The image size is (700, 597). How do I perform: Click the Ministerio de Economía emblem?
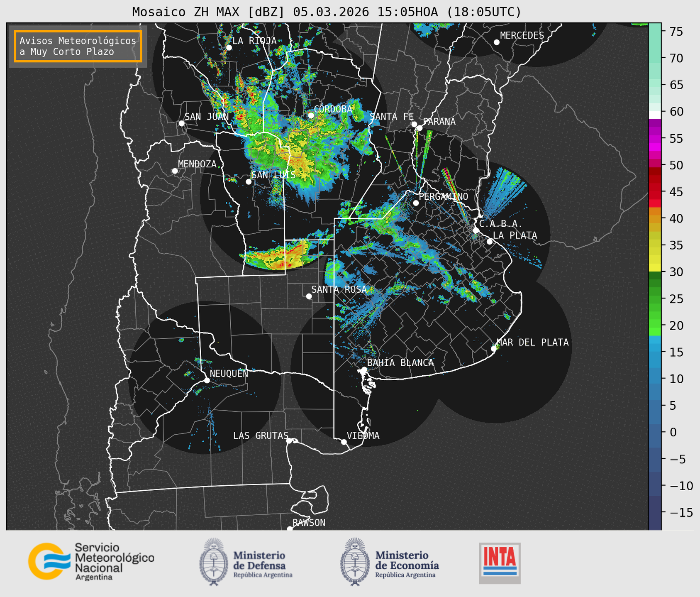click(355, 562)
